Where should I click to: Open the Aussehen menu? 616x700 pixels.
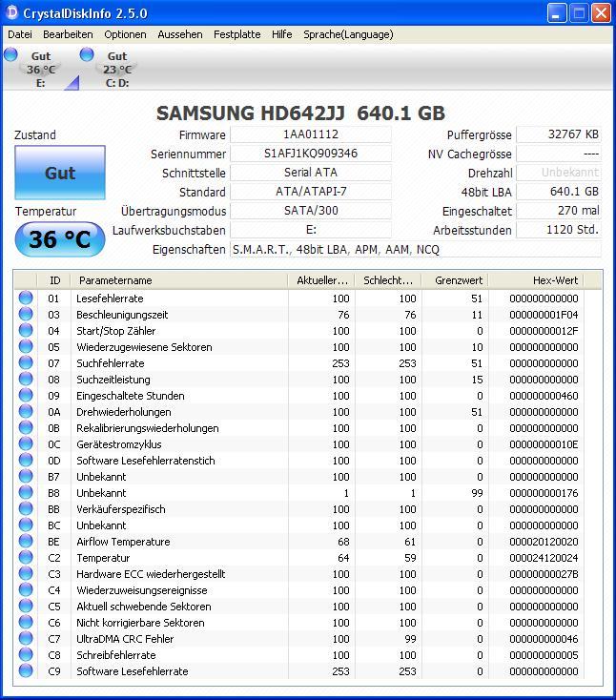(x=180, y=34)
